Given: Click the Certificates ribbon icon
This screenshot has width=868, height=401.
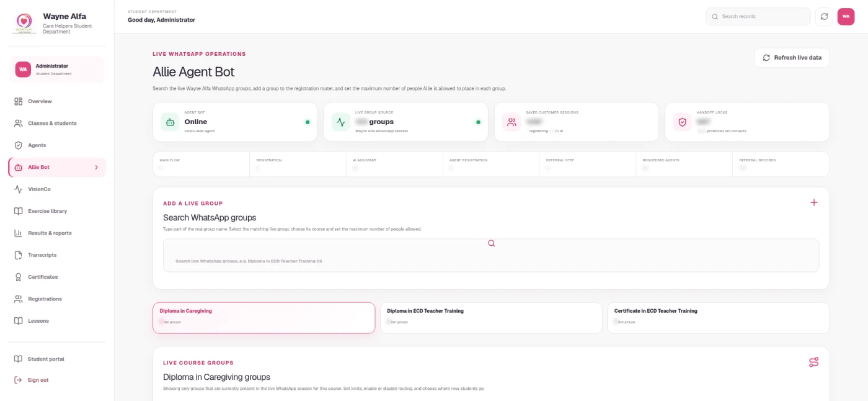Looking at the screenshot, I should click(x=18, y=277).
